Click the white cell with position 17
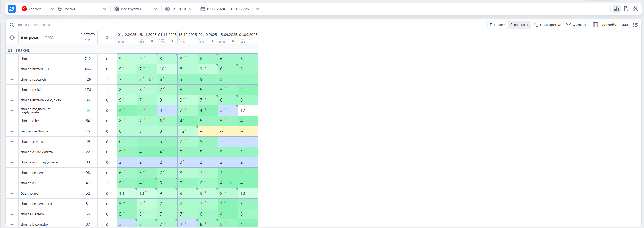The width and height of the screenshot is (644, 228). click(248, 111)
